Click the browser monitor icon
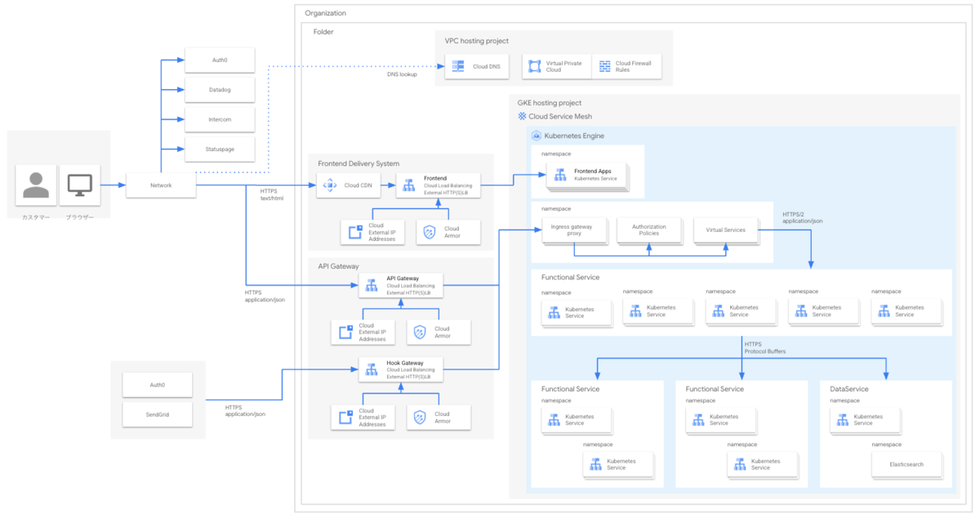This screenshot has height=518, width=980. click(x=79, y=185)
